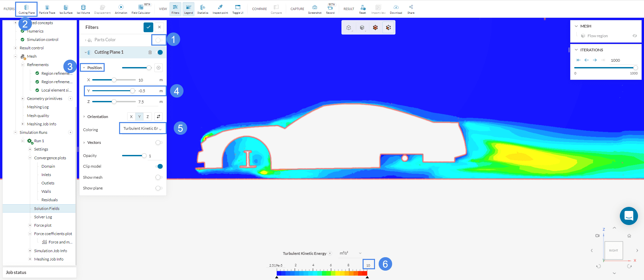
Task: Click the Download results icon
Action: [x=396, y=9]
